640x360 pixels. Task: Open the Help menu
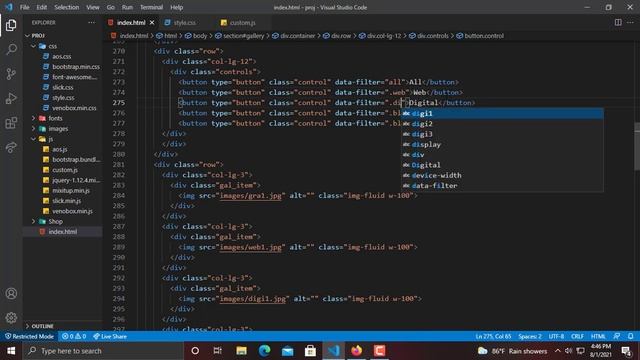[x=176, y=7]
